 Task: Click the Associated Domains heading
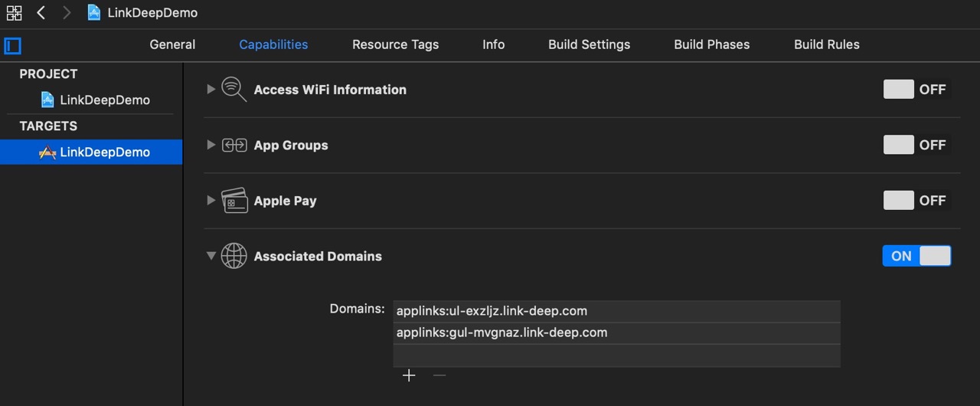[318, 256]
